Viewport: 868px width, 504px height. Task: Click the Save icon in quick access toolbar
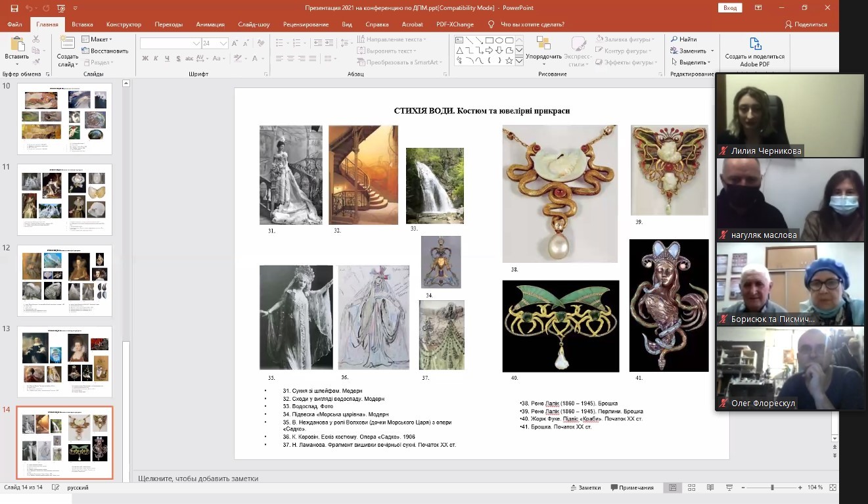tap(14, 8)
